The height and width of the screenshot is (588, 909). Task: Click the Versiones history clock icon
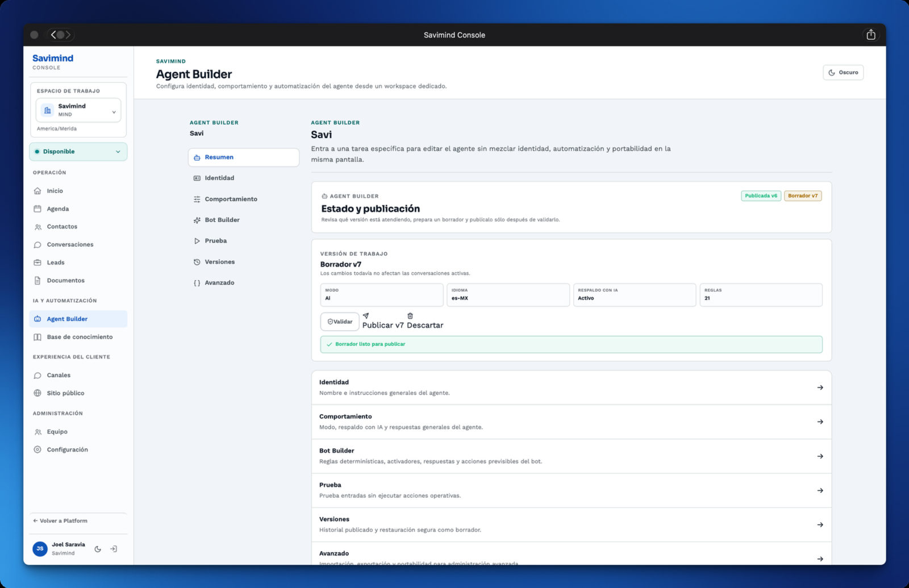(197, 262)
